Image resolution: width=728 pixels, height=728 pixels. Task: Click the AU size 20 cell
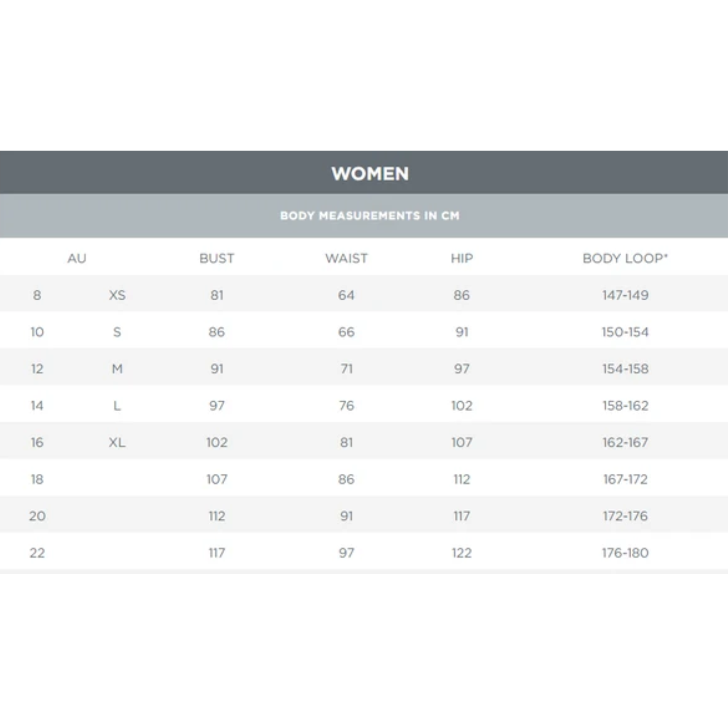click(x=37, y=516)
